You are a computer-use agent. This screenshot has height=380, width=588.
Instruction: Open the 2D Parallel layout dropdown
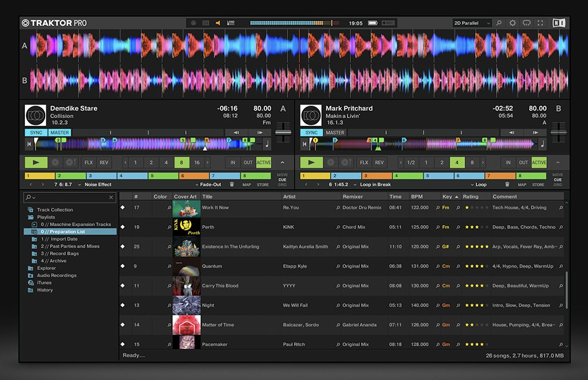tap(472, 23)
